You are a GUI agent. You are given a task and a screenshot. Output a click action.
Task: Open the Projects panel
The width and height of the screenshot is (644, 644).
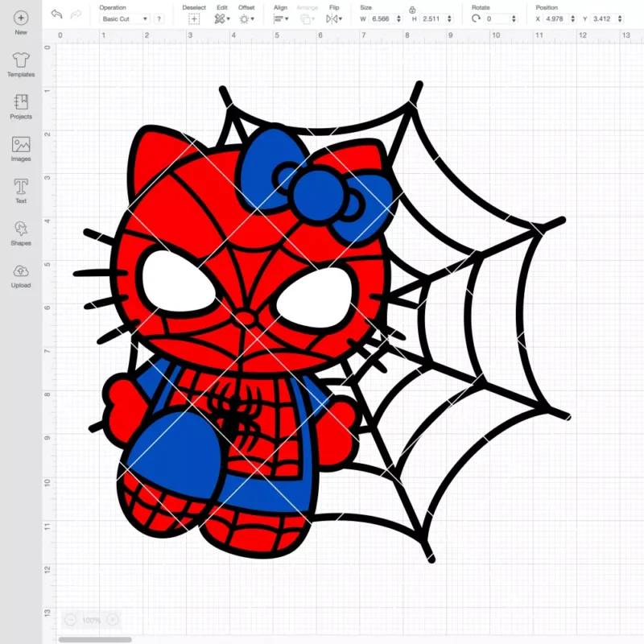pos(21,107)
